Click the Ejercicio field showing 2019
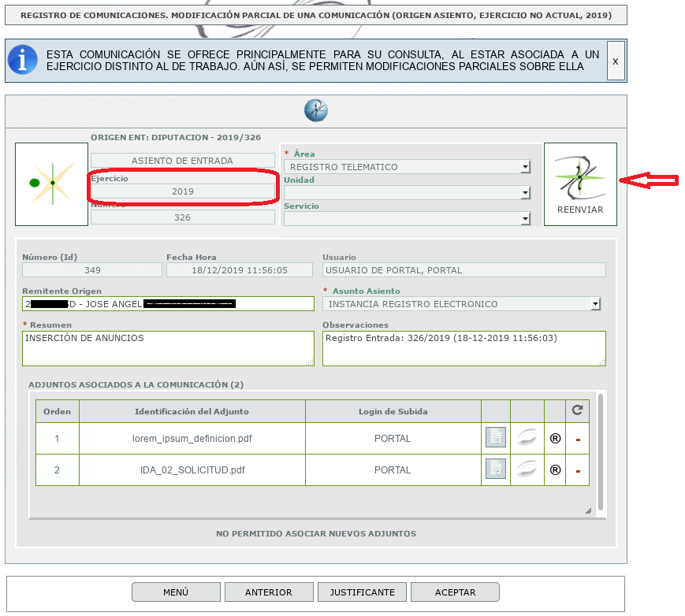This screenshot has height=616, width=685. (183, 191)
